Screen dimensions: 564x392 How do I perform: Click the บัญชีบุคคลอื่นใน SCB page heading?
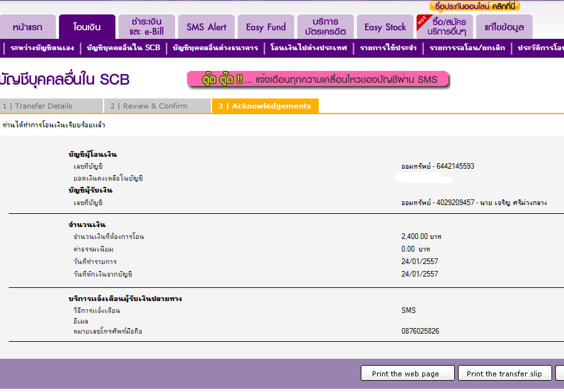tap(65, 79)
